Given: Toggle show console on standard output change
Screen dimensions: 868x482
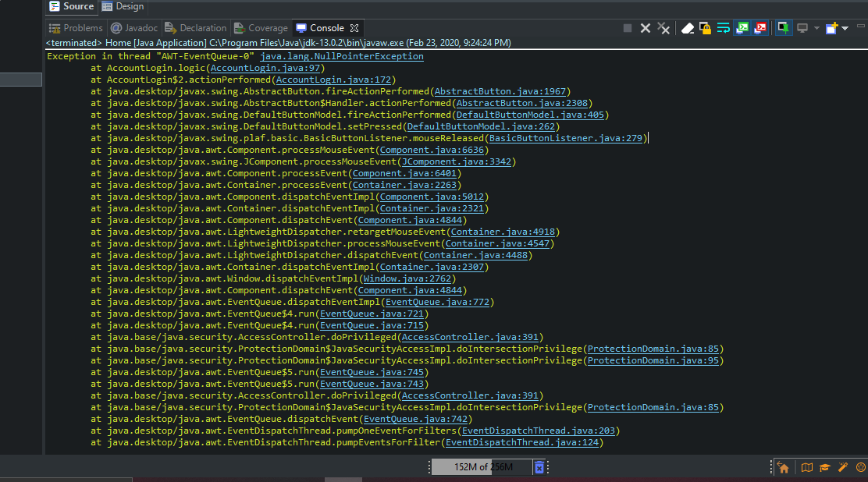Looking at the screenshot, I should [742, 28].
